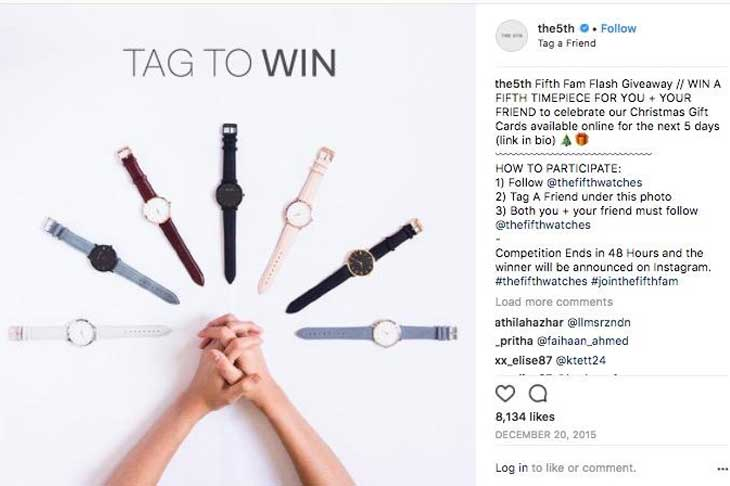Click the December 20, 2015 timestamp
730x486 pixels.
(x=545, y=435)
